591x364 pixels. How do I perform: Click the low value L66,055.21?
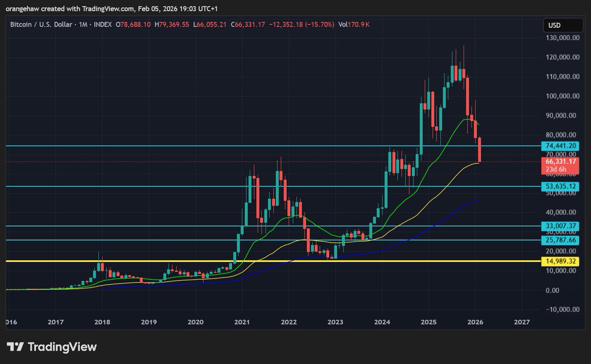tap(211, 24)
